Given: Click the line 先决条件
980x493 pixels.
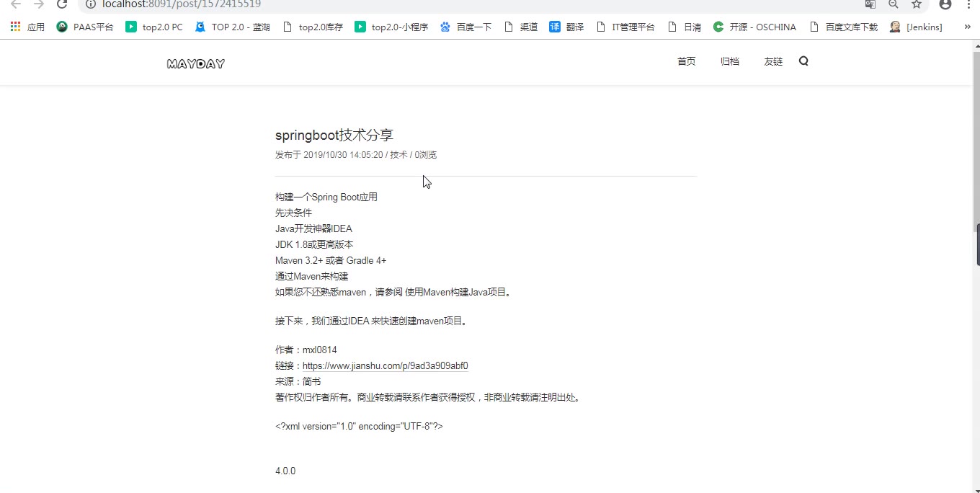Looking at the screenshot, I should click(x=294, y=213).
